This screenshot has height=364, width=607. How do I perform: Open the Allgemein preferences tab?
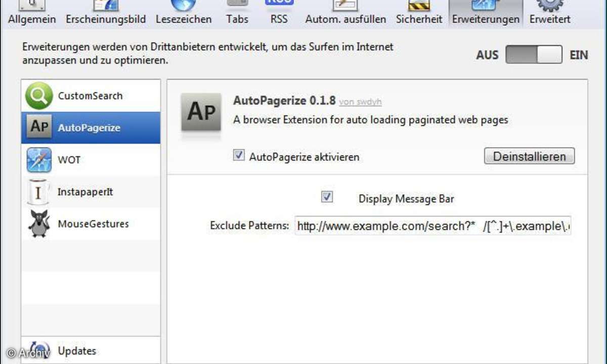coord(31,14)
